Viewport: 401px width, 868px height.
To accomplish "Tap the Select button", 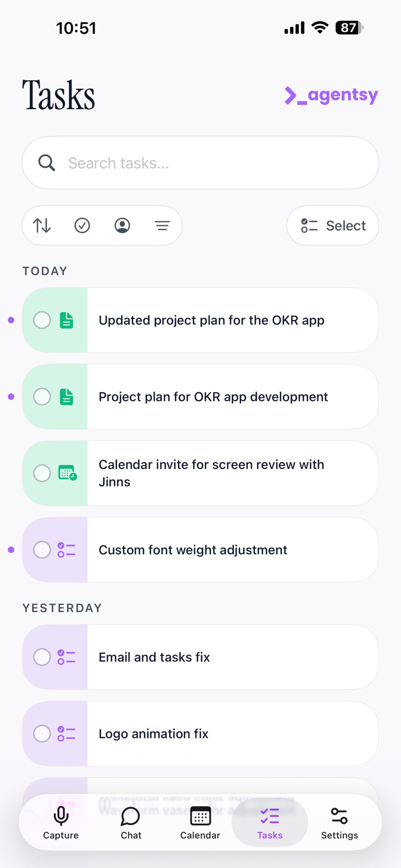I will (333, 226).
